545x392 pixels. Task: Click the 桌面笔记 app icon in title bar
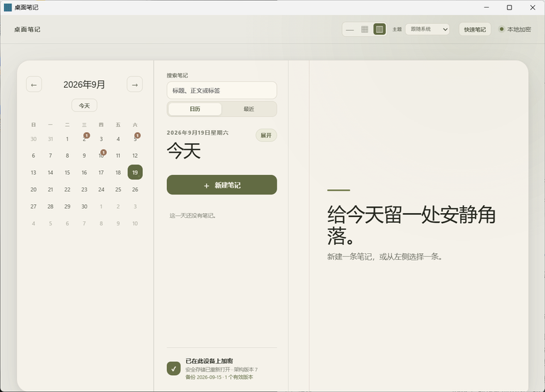point(7,7)
